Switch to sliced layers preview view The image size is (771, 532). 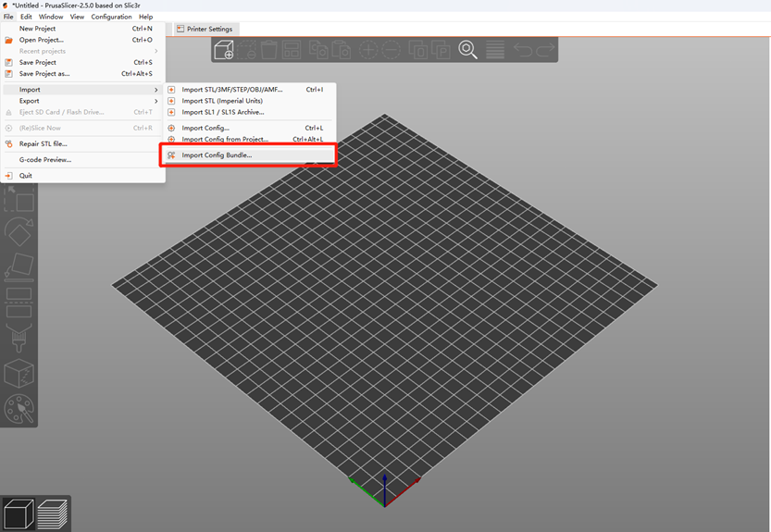tap(53, 513)
